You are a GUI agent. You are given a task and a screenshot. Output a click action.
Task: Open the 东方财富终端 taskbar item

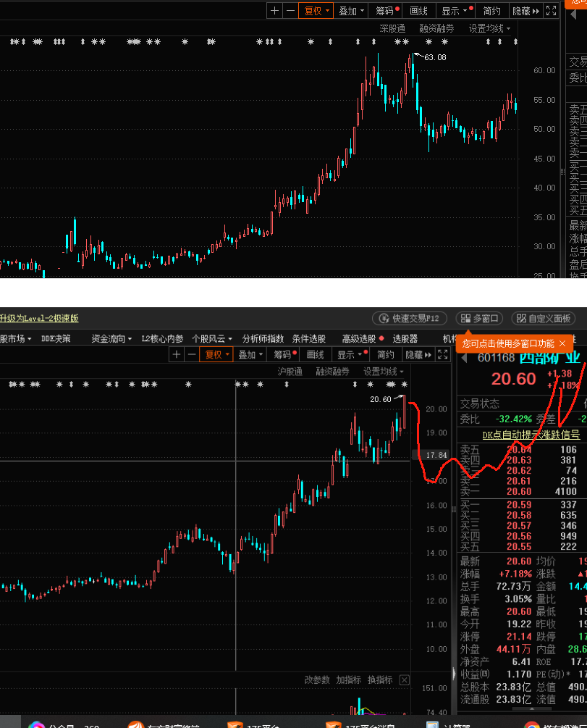165,724
